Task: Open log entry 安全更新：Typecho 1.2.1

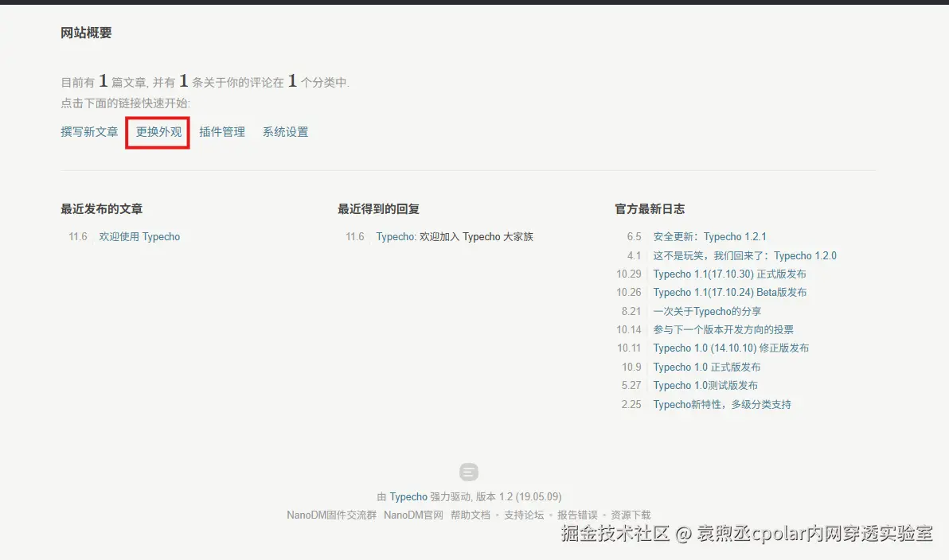Action: point(709,236)
